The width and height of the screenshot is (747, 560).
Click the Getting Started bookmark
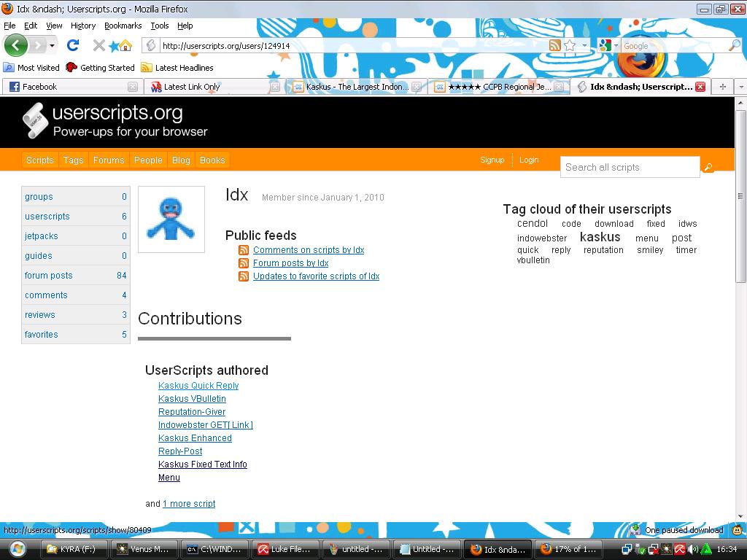tap(101, 68)
